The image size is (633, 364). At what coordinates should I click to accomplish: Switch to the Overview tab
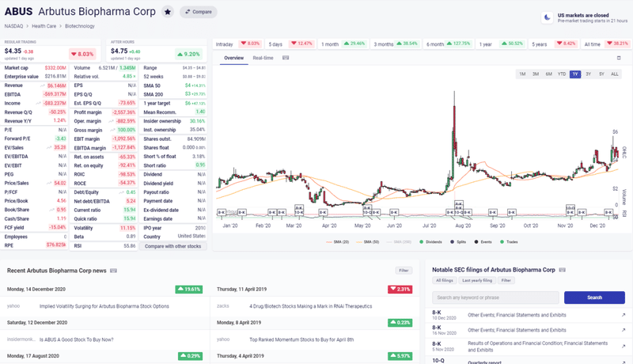point(233,58)
